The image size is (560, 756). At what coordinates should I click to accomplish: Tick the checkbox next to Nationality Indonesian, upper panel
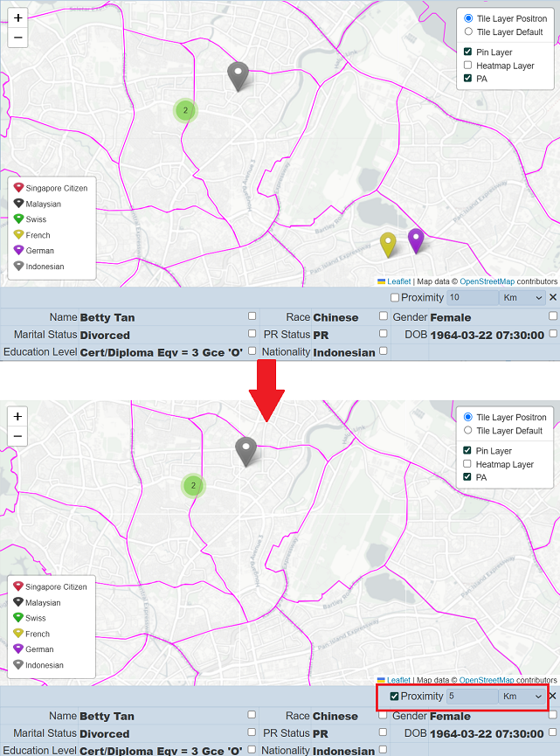(383, 351)
